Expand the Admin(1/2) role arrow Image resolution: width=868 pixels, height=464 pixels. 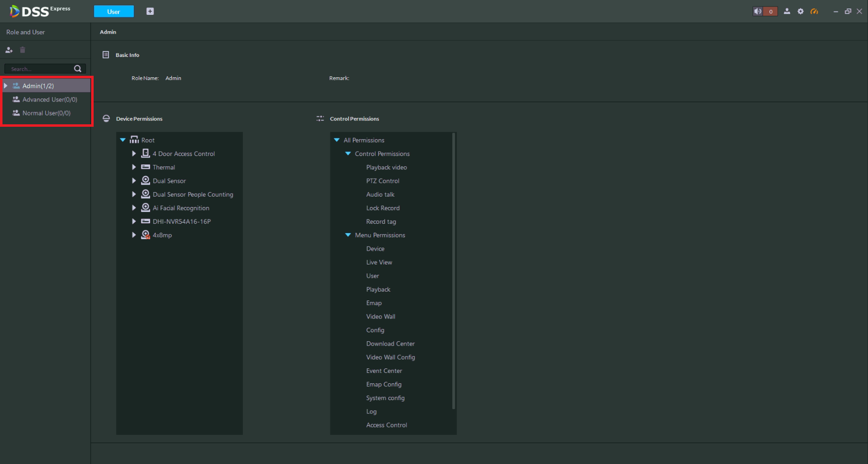[x=5, y=86]
